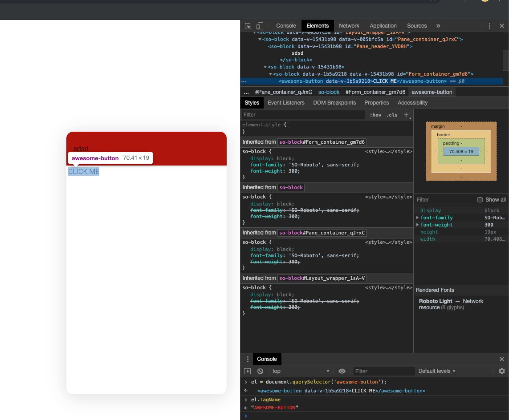Close the DevTools panel
This screenshot has height=420, width=509.
click(502, 26)
